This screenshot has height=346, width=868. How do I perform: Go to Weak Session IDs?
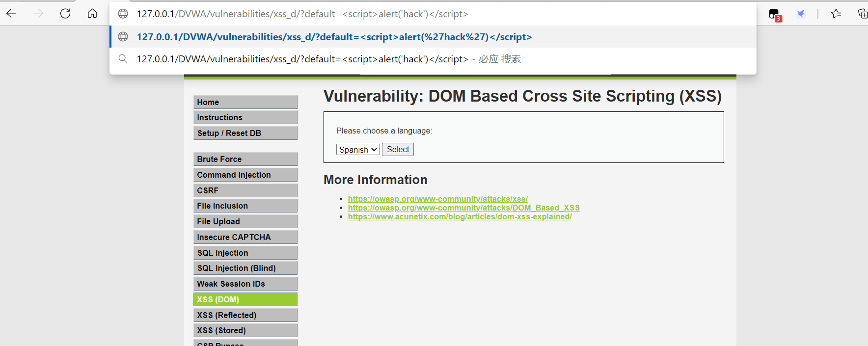[x=245, y=284]
